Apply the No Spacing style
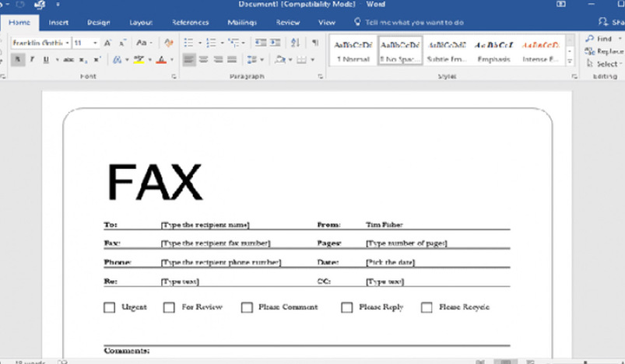The height and width of the screenshot is (364, 625). 400,51
